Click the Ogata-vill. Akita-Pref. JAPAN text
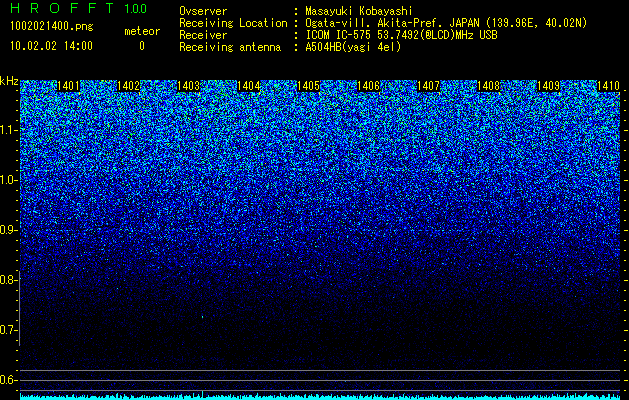629x400 pixels. (446, 23)
